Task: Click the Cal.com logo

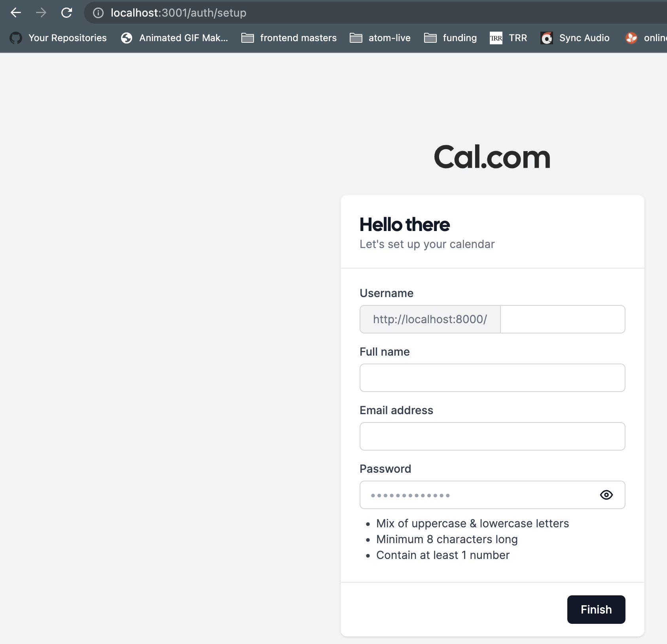Action: click(492, 157)
